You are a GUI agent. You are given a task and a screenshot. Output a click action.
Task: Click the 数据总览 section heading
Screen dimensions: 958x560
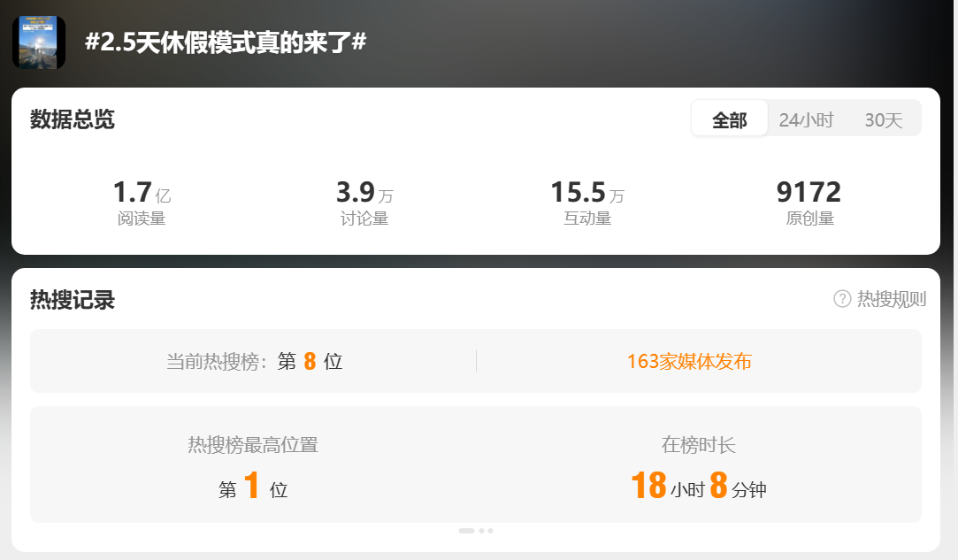click(x=73, y=119)
